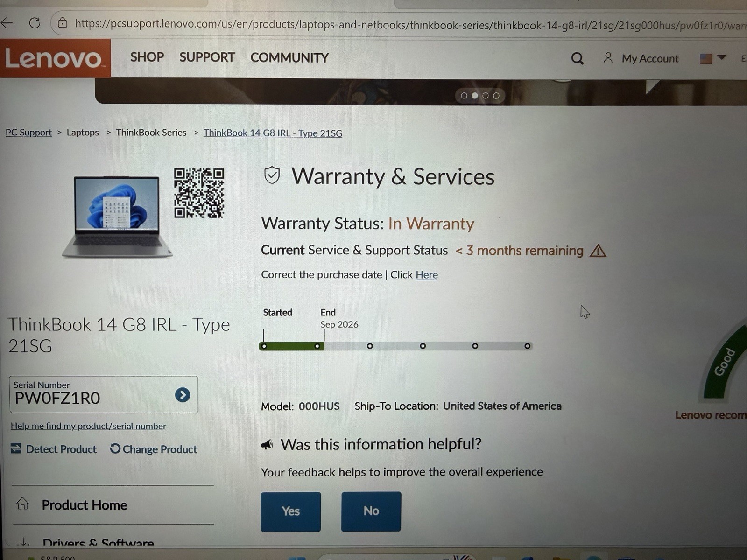Click the ThinkBook laptop product image
The height and width of the screenshot is (560, 747).
(117, 217)
